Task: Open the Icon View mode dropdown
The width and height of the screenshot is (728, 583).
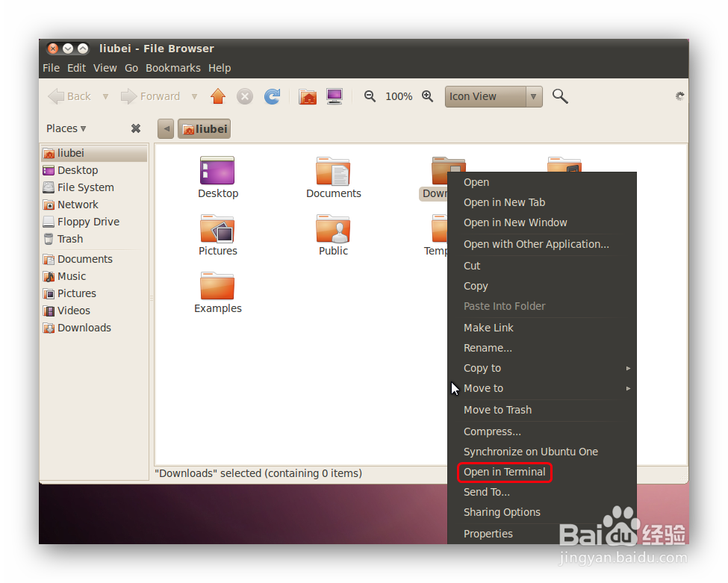Action: click(494, 96)
